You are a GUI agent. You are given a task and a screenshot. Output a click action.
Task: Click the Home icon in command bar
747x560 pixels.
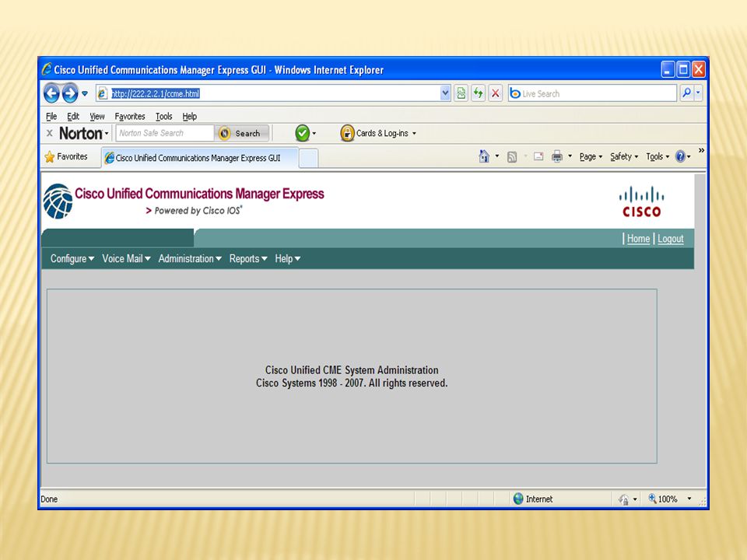click(484, 156)
